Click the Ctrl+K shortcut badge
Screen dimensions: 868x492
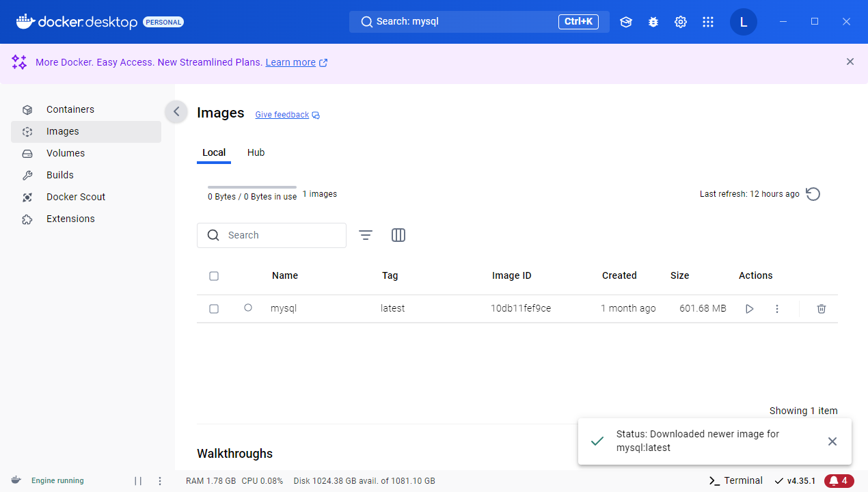[578, 22]
